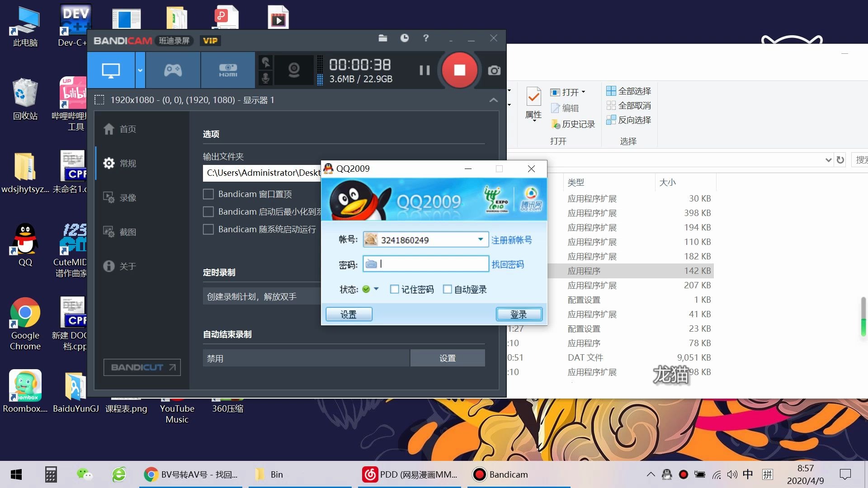
Task: Click 注册新帐号 link in QQ
Action: tap(511, 240)
